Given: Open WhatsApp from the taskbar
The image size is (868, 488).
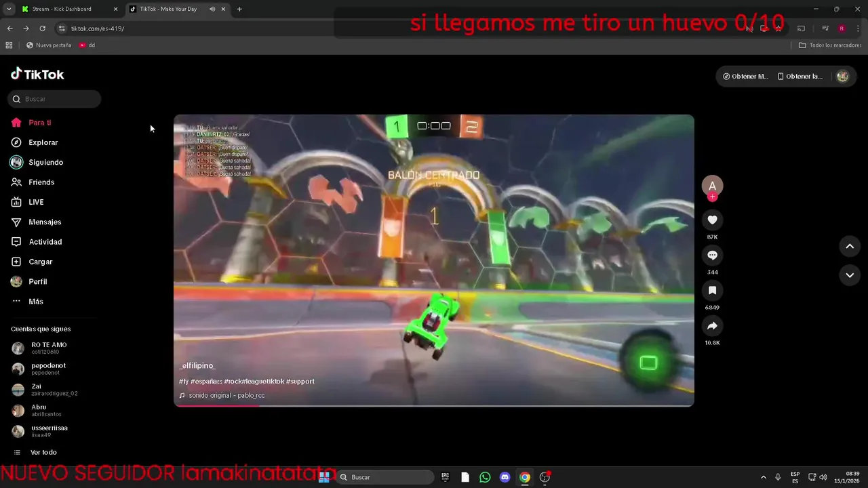Looking at the screenshot, I should [x=485, y=477].
